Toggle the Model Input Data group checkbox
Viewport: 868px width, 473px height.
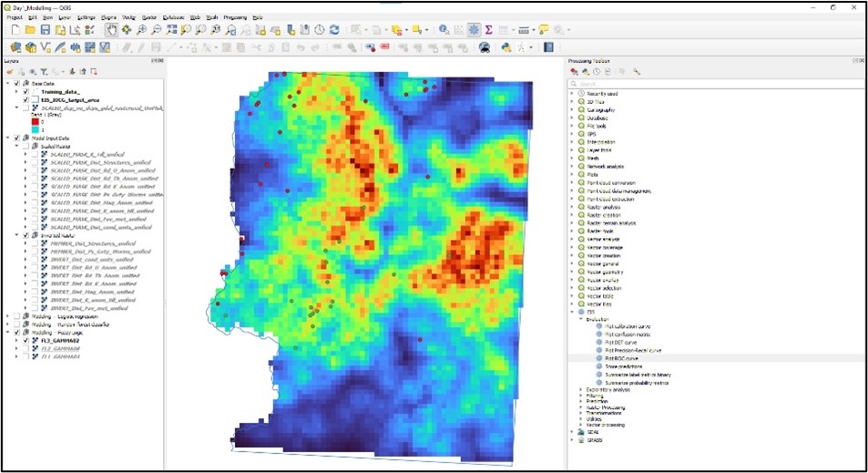tap(17, 138)
